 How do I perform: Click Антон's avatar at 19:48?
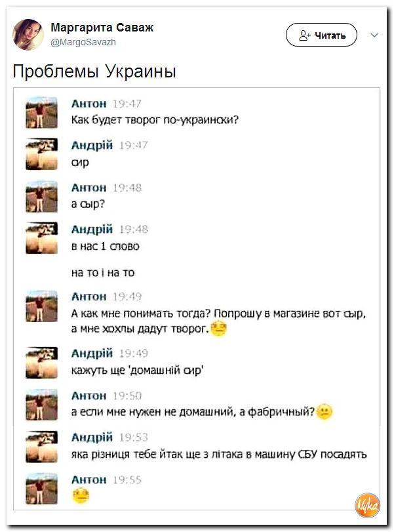(x=42, y=196)
